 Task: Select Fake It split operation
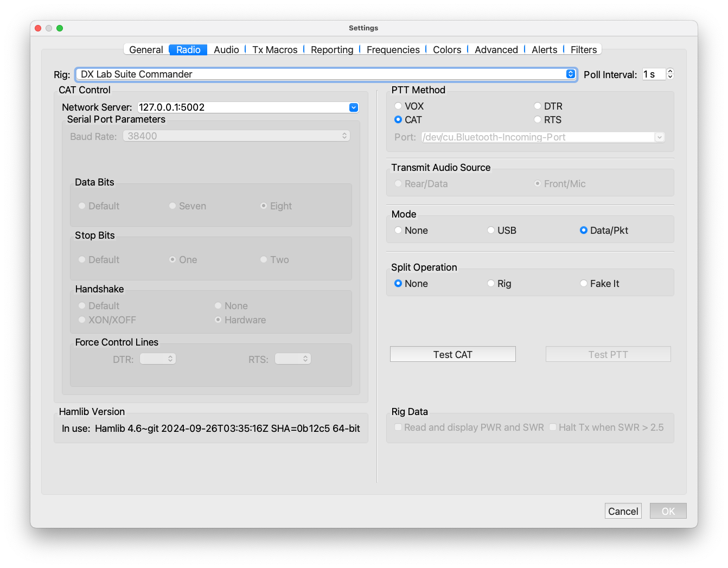click(x=584, y=284)
